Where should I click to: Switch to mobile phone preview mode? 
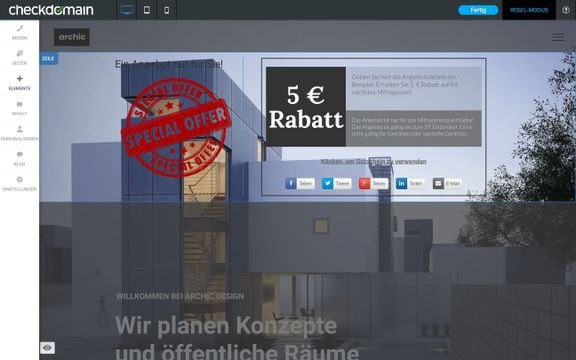click(x=166, y=10)
